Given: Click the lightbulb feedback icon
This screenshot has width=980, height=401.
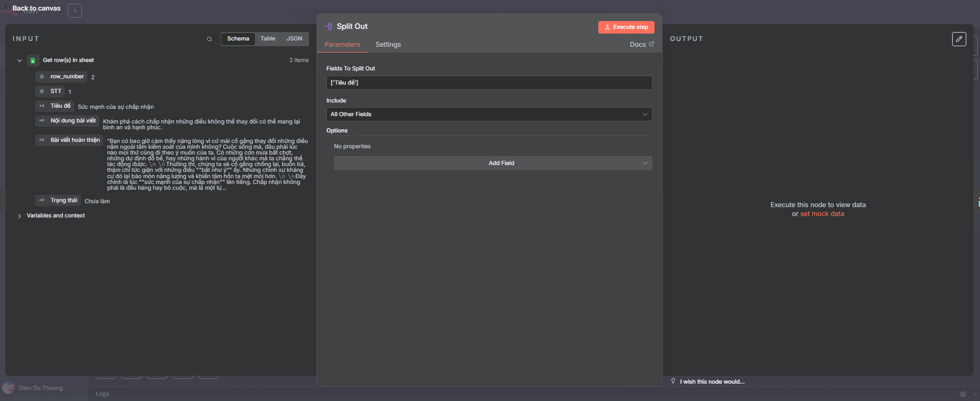Looking at the screenshot, I should point(673,381).
